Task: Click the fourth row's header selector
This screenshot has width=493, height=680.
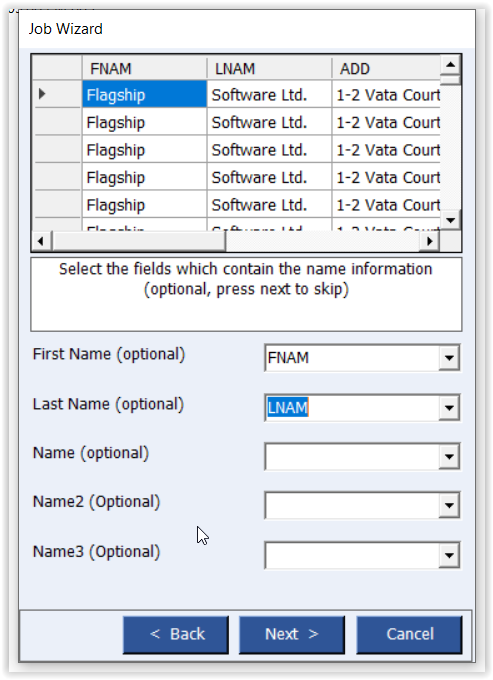Action: coord(58,177)
